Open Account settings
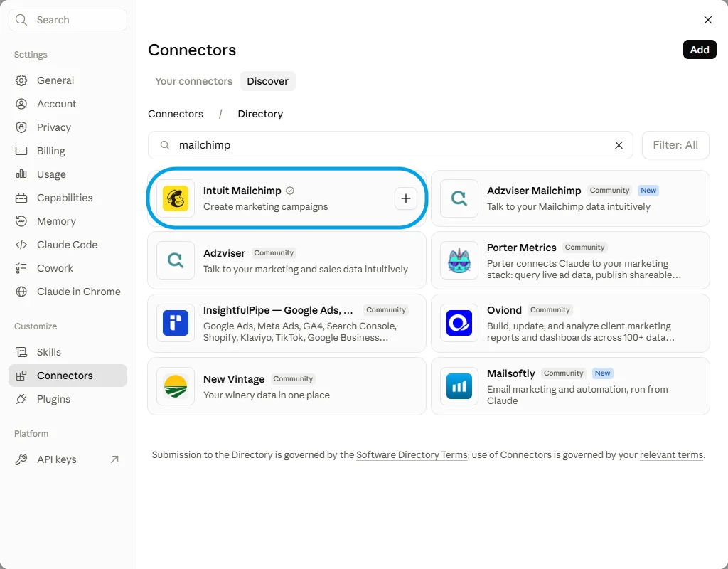The width and height of the screenshot is (728, 569). (68, 104)
